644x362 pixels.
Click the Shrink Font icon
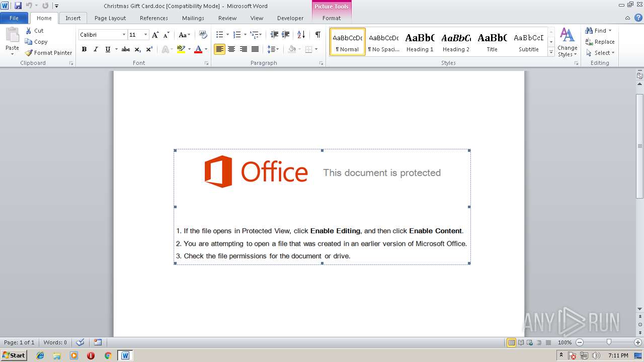pyautogui.click(x=167, y=35)
